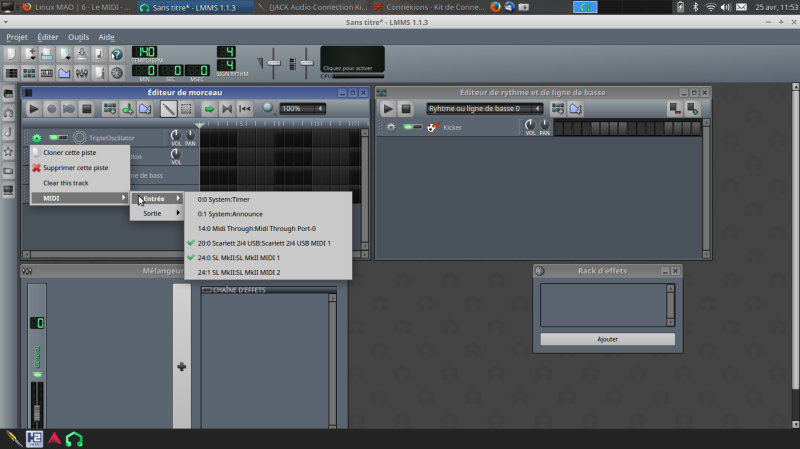Expand the Entrée submenu

coord(157,198)
